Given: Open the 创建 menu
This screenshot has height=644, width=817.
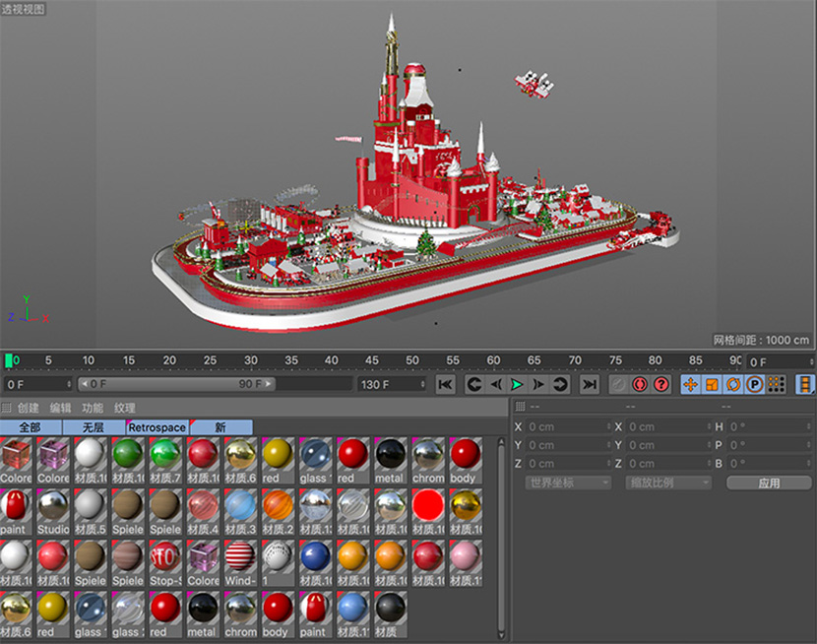Looking at the screenshot, I should 29,408.
